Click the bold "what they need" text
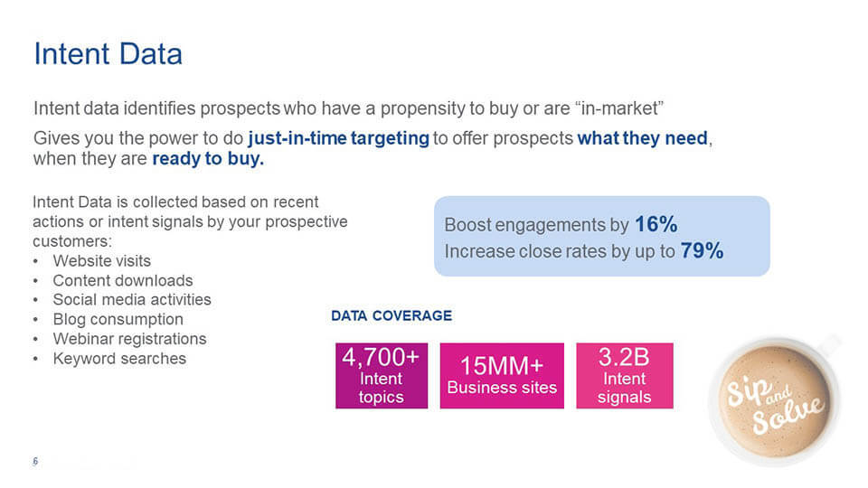This screenshot has height=488, width=868. click(642, 139)
